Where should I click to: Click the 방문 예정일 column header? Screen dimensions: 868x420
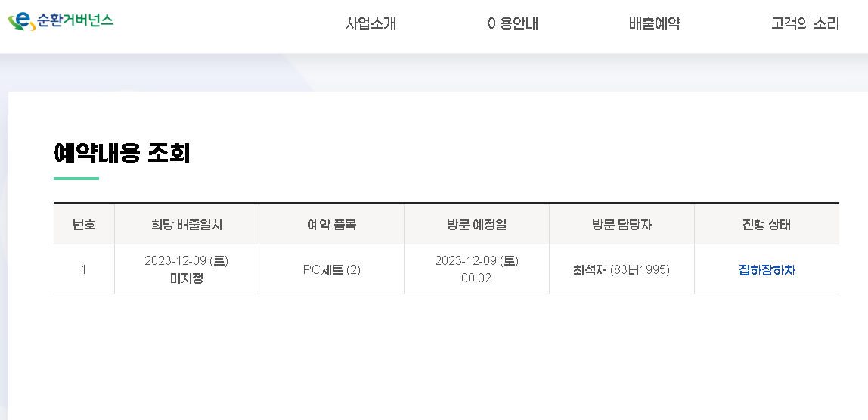pyautogui.click(x=476, y=225)
